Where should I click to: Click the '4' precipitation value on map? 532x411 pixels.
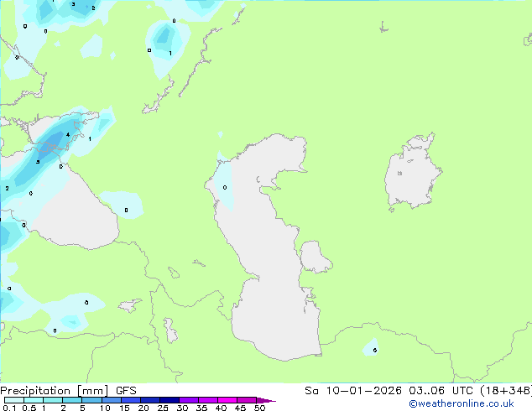(68, 135)
